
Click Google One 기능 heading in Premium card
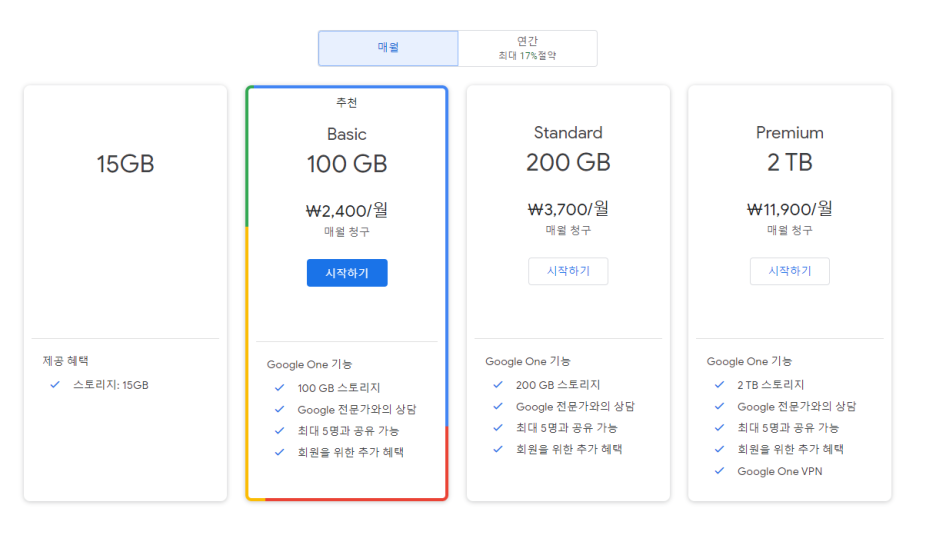tap(749, 361)
